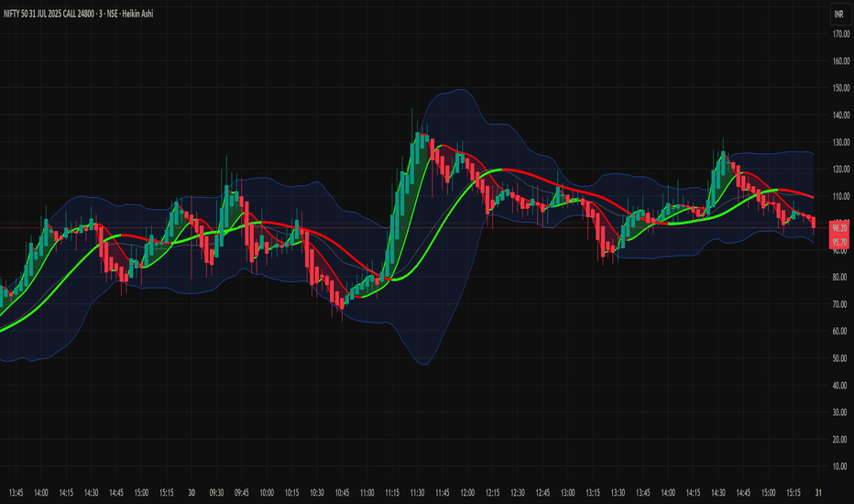The image size is (854, 504).
Task: Click the 12:15 time axis label
Action: coord(492,493)
